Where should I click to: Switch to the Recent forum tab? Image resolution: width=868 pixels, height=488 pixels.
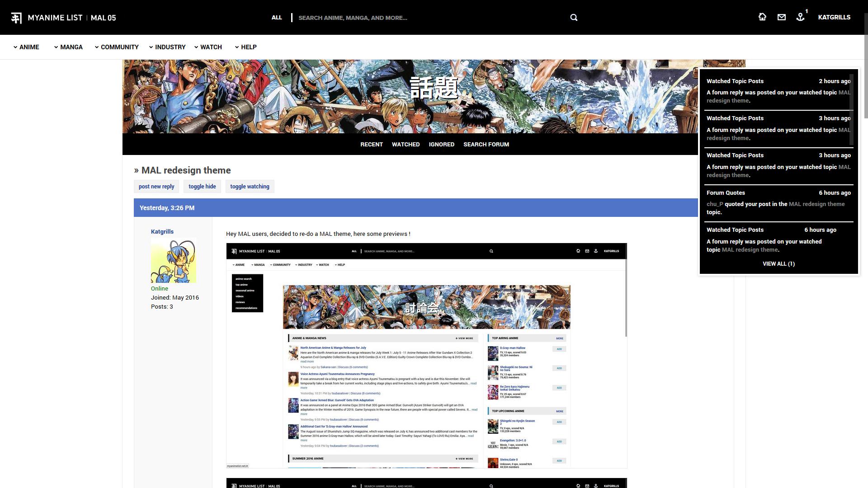pos(372,145)
